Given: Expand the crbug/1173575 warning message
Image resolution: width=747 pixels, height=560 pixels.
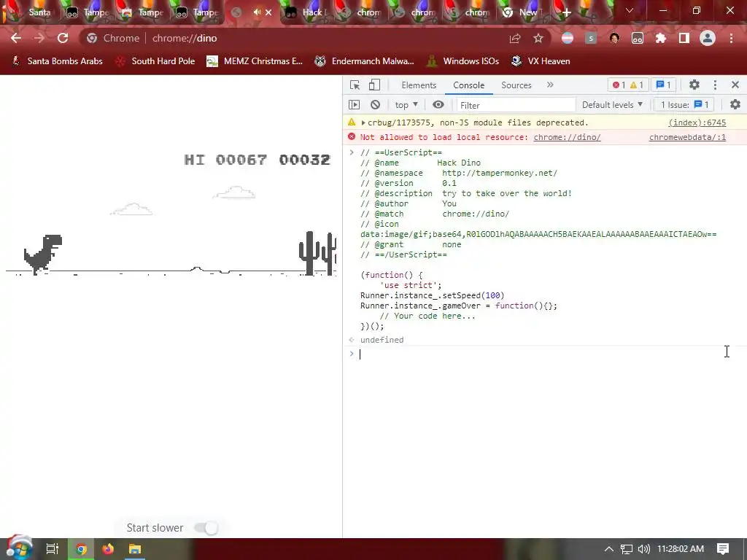Looking at the screenshot, I should pos(363,122).
